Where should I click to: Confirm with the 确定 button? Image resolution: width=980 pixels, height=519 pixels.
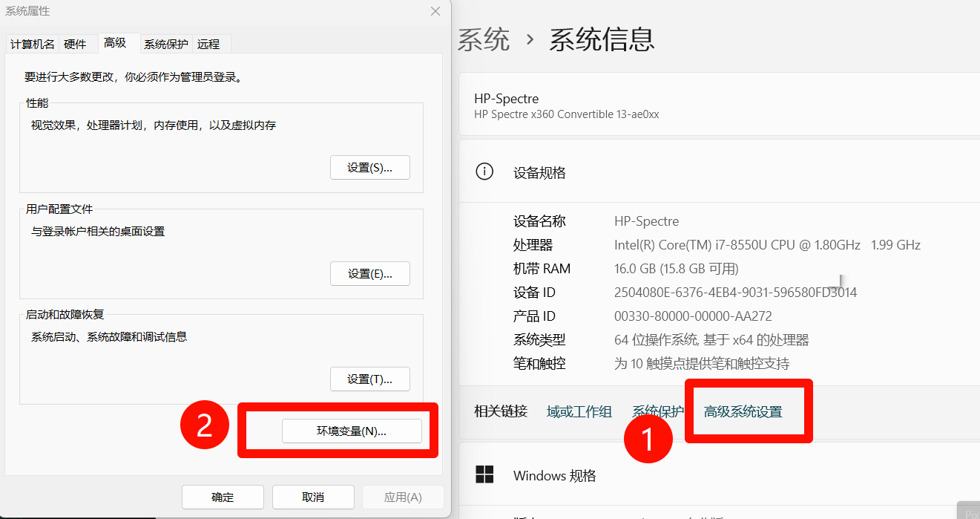[223, 497]
